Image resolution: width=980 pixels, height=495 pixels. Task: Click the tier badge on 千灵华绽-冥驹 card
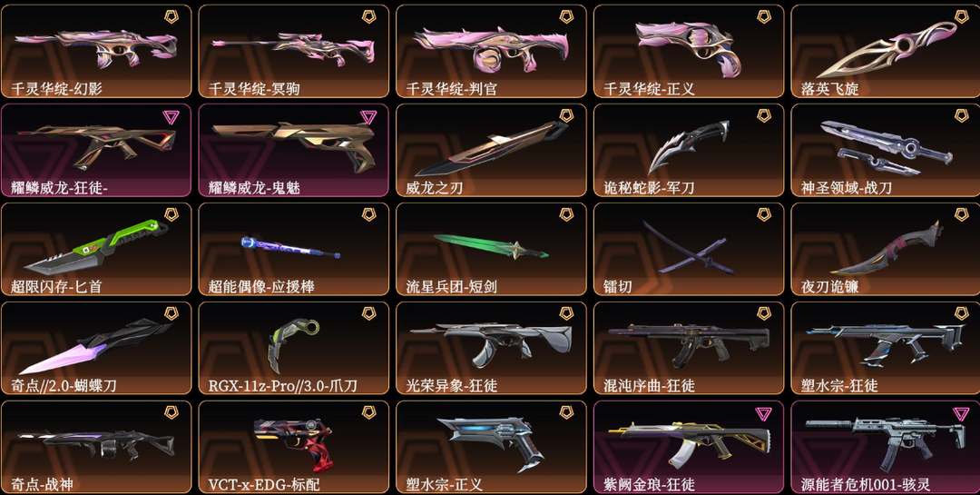[368, 17]
